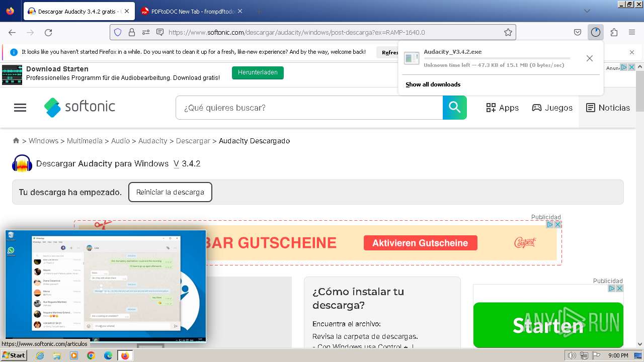This screenshot has height=362, width=644.
Task: Click the padlock site security icon
Action: tap(132, 32)
